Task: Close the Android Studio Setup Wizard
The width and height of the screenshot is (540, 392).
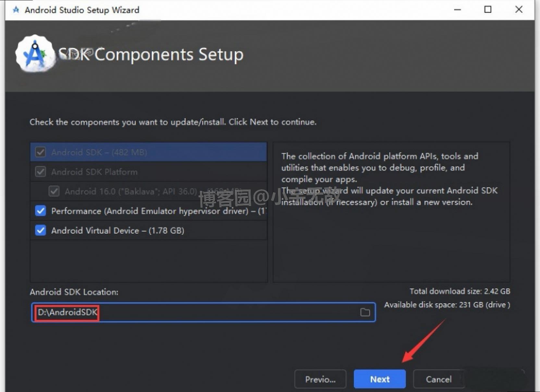Action: click(519, 10)
